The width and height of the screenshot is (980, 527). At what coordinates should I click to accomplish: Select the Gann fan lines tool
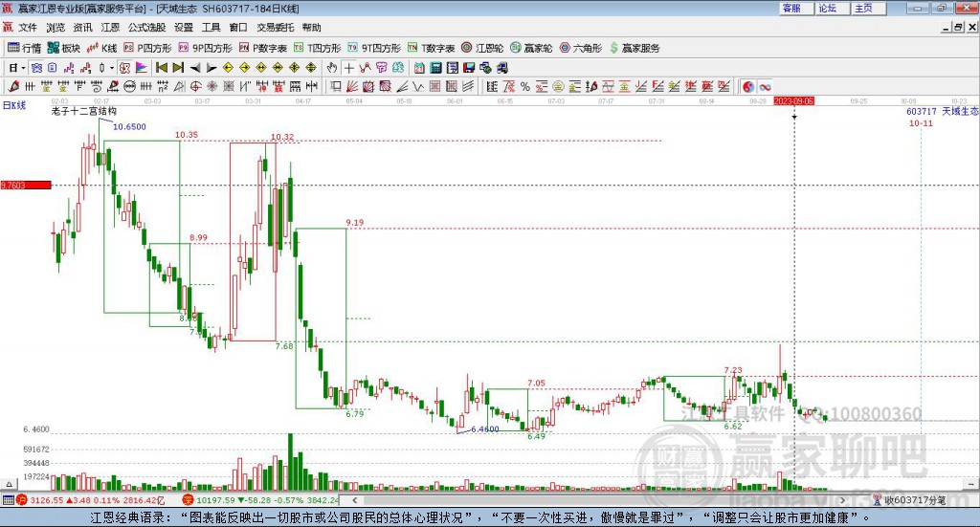352,87
